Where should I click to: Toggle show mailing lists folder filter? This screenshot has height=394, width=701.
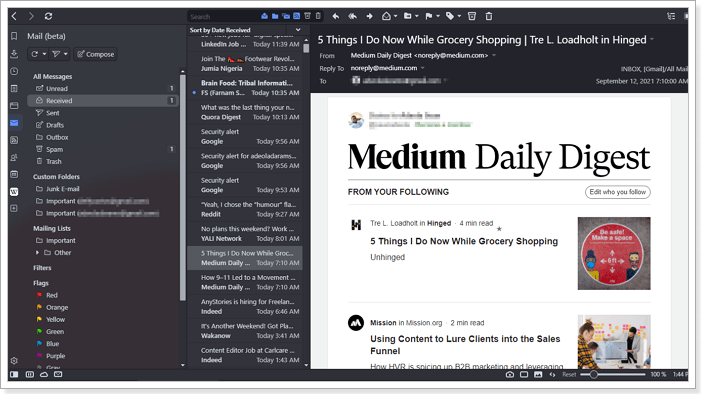[x=286, y=16]
